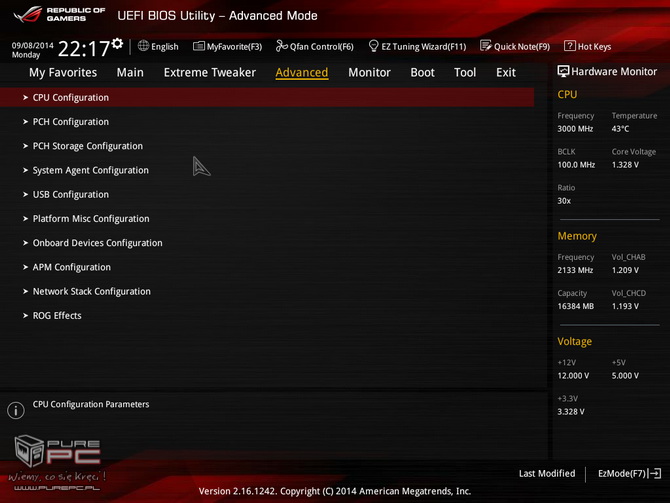
Task: Click the Last Modified button
Action: (x=547, y=474)
